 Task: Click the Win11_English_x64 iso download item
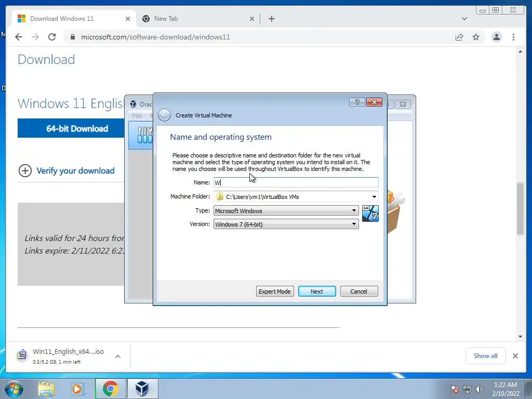point(68,356)
